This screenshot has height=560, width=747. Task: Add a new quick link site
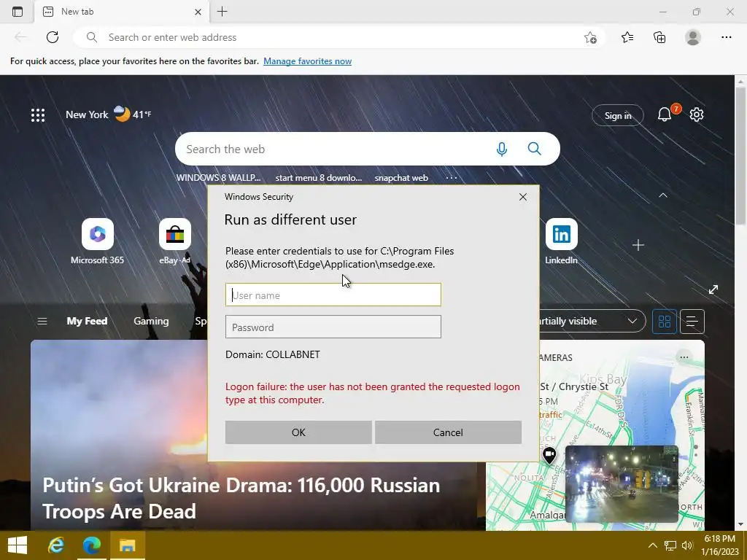[638, 245]
